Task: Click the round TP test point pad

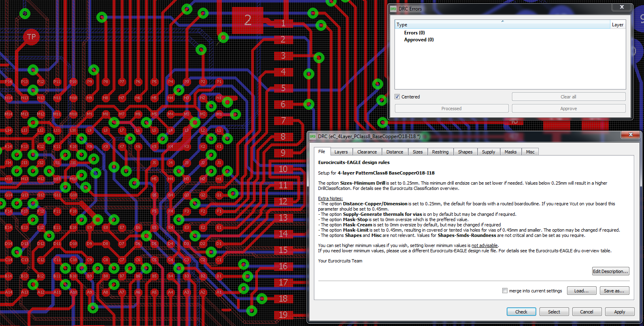Action: 31,37
